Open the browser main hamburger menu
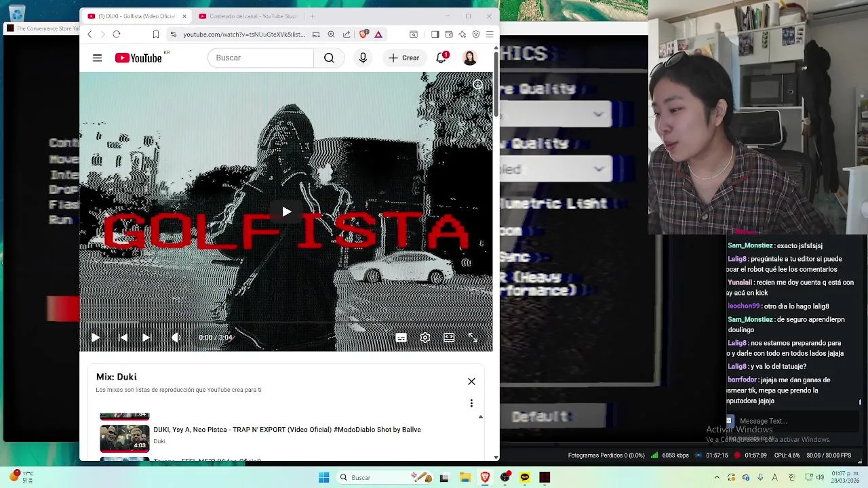Screen dimensions: 868x488 point(489,35)
